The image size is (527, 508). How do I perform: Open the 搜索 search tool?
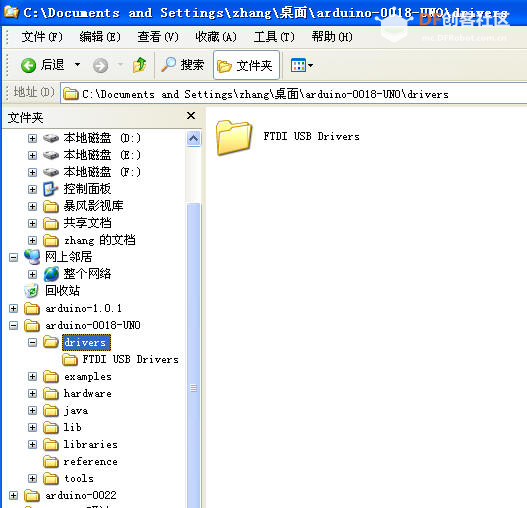(183, 65)
